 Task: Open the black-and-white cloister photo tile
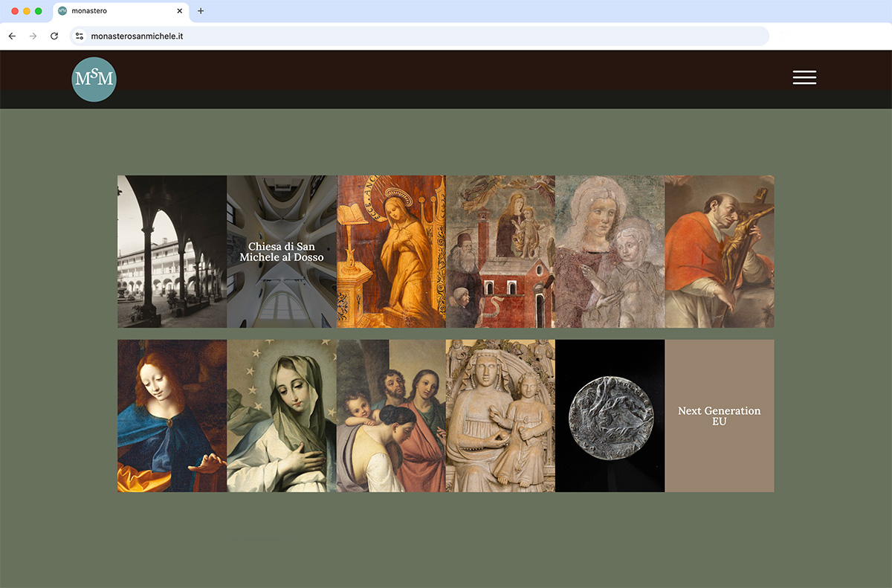click(172, 251)
